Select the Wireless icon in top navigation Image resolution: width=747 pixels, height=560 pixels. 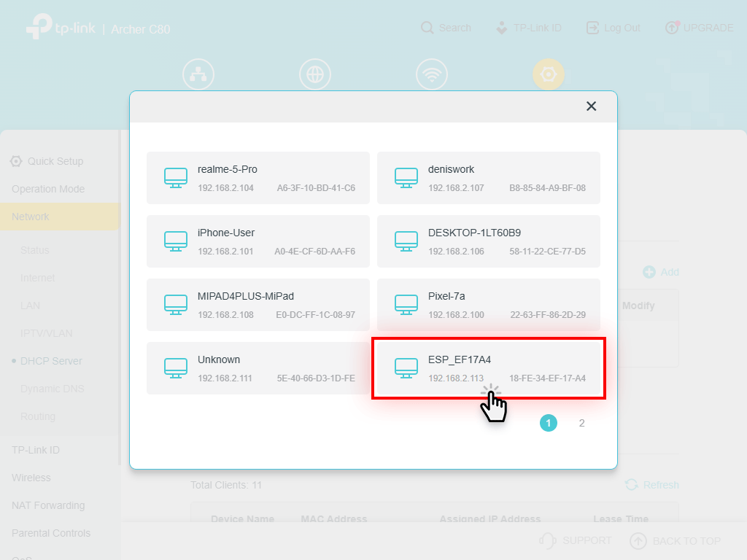click(431, 74)
